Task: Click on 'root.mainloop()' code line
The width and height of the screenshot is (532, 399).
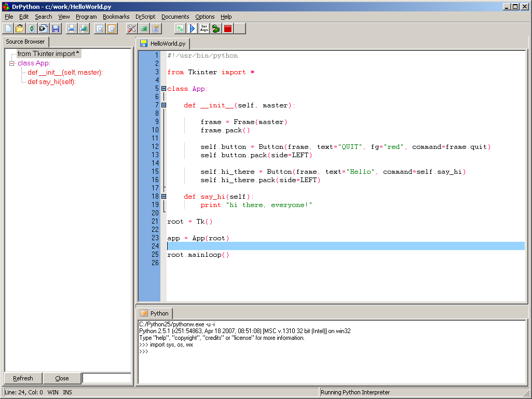Action: point(198,255)
